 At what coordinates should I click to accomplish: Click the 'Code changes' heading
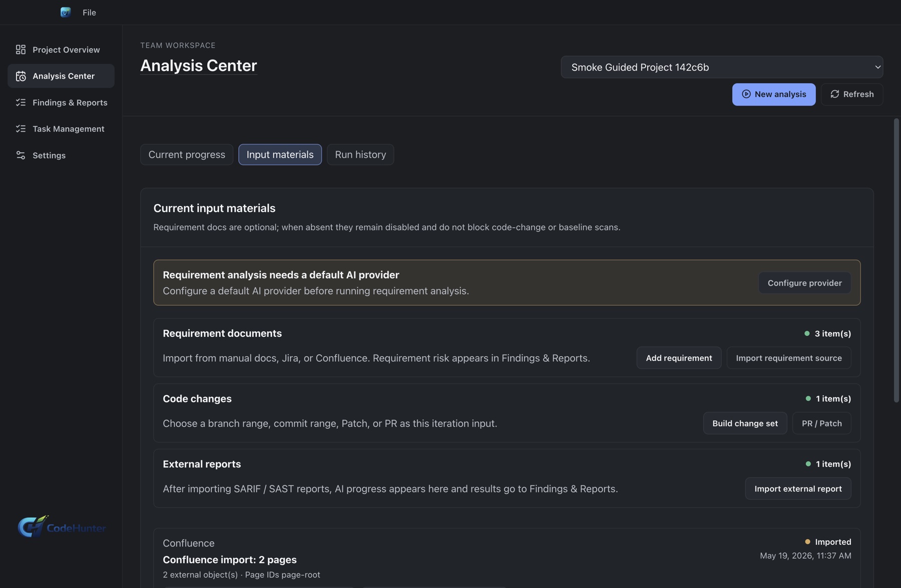[x=197, y=399]
